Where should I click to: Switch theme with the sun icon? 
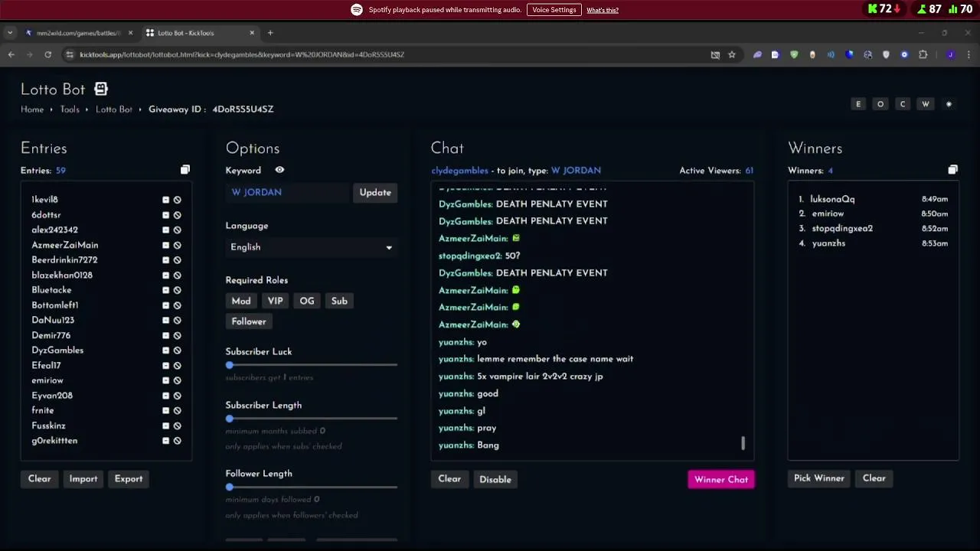[x=949, y=104]
